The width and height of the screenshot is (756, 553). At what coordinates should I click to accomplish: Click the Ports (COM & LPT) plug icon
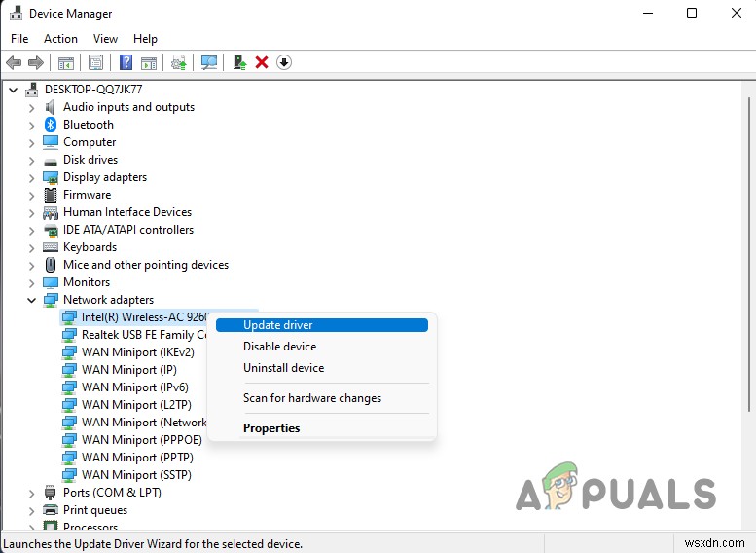51,493
